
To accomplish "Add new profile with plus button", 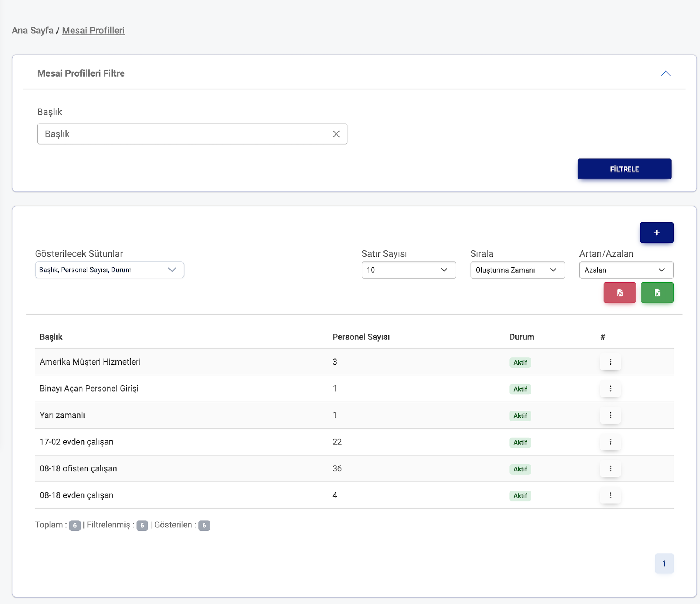I will coord(656,233).
